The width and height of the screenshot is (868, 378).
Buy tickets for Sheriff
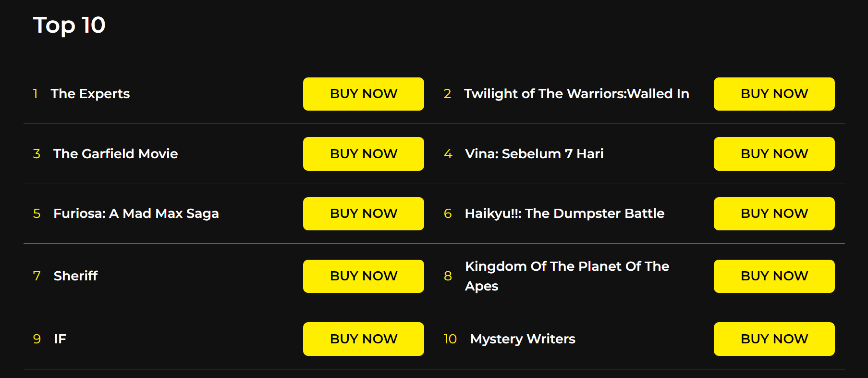click(363, 276)
